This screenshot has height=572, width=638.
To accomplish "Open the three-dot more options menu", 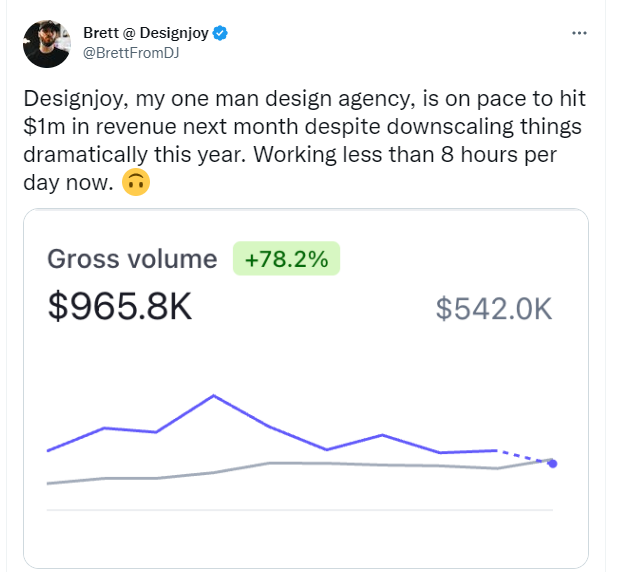I will click(579, 33).
